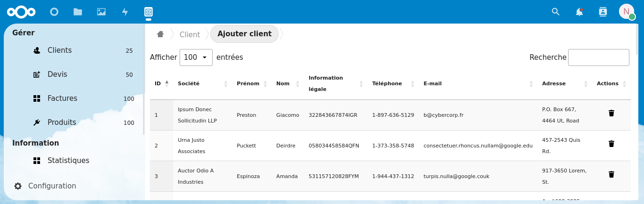Image resolution: width=644 pixels, height=204 pixels.
Task: Select phone 1-373-358-5748
Action: click(x=393, y=146)
